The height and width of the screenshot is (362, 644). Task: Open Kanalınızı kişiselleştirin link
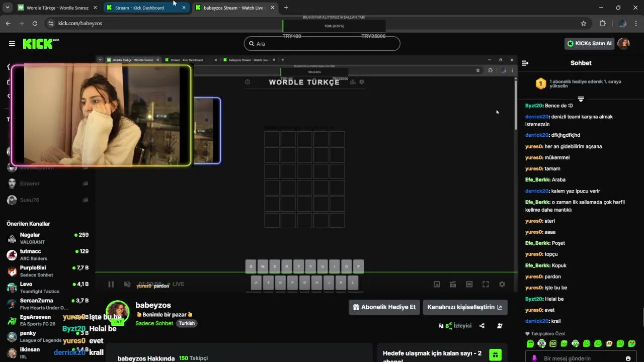coord(465,307)
